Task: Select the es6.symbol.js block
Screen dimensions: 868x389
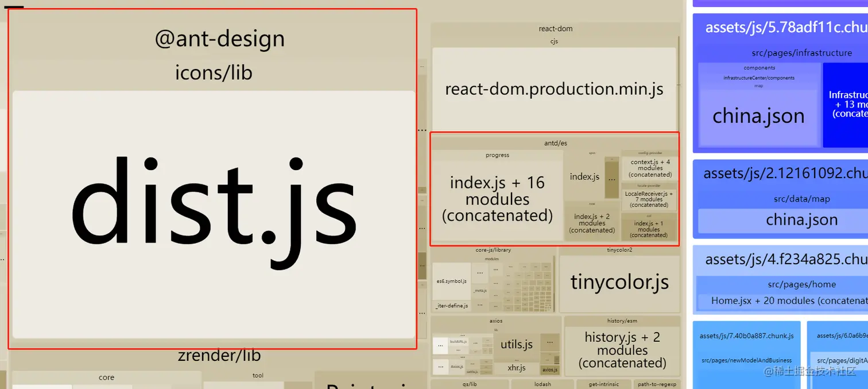Action: coord(451,281)
